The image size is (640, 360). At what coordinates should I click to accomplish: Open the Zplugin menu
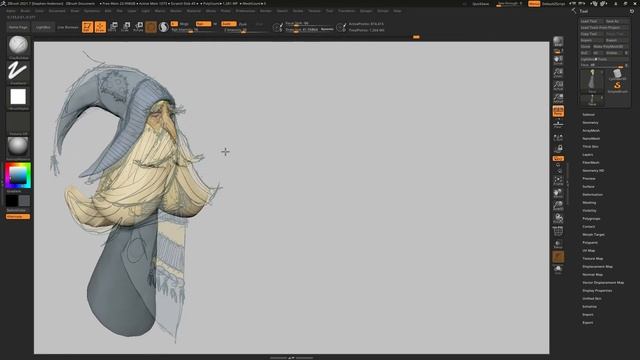pyautogui.click(x=366, y=11)
